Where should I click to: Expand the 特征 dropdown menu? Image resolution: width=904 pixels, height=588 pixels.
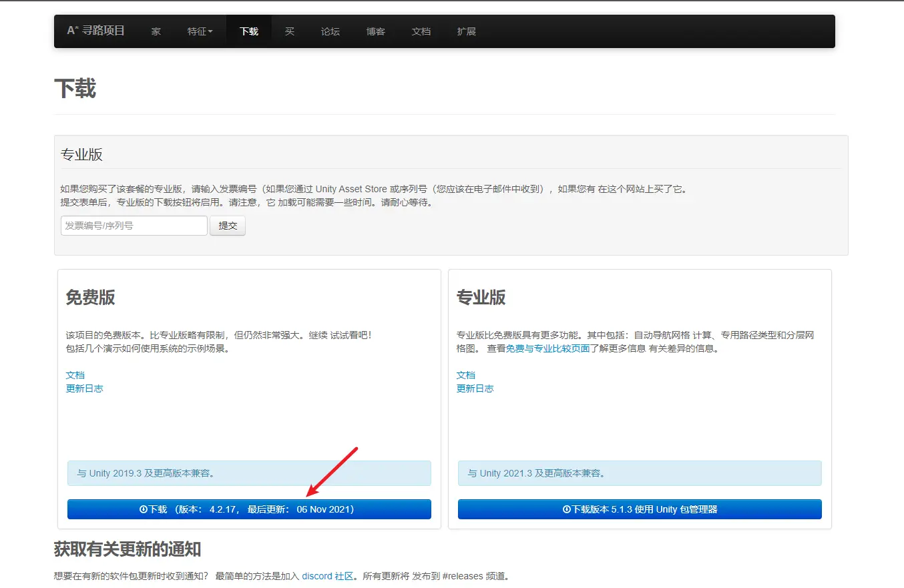click(200, 31)
